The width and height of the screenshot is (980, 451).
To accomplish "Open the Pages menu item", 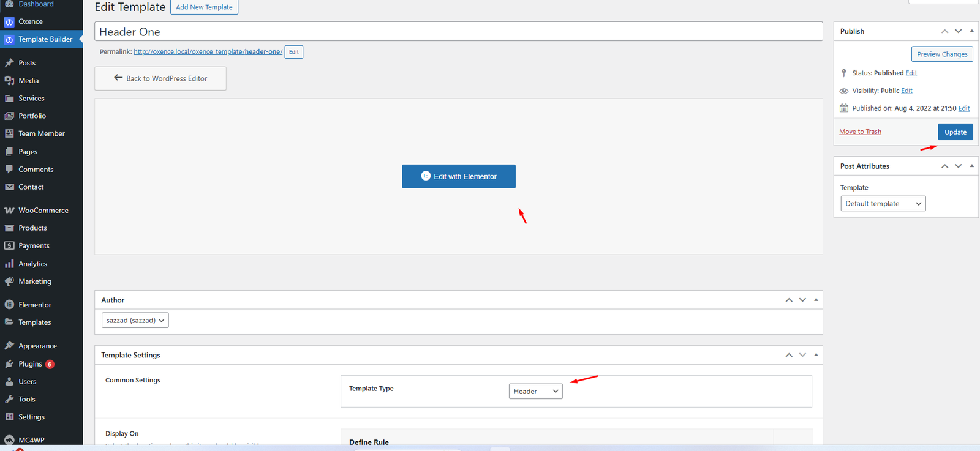I will [28, 152].
